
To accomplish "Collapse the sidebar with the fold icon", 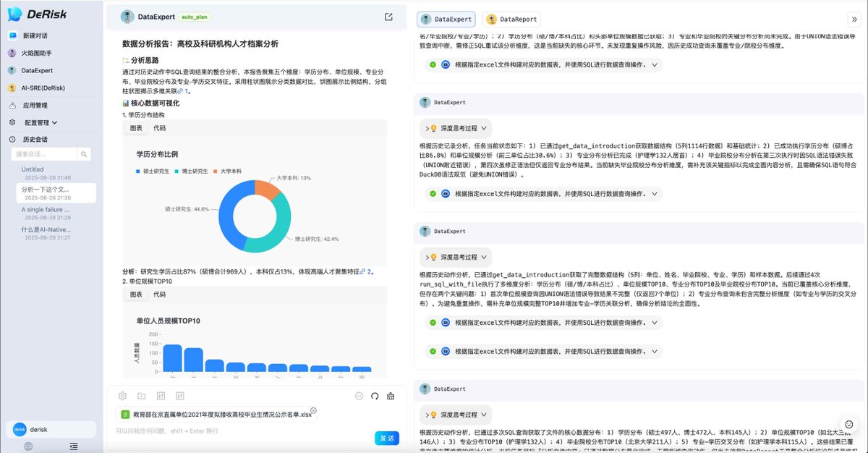I will [x=74, y=446].
